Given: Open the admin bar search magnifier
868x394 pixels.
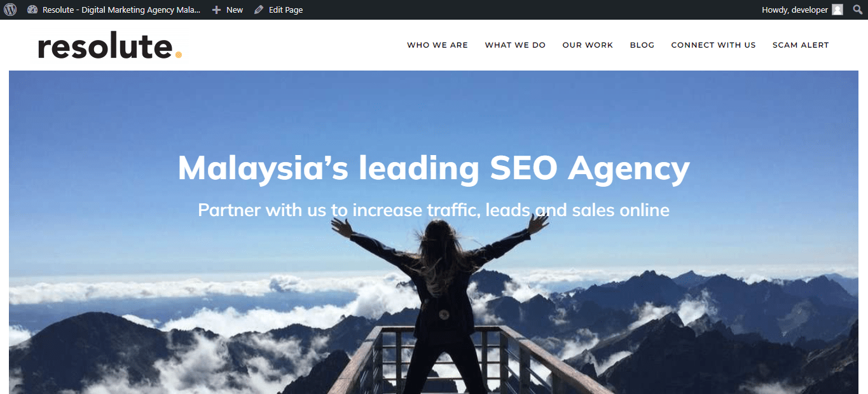Looking at the screenshot, I should pyautogui.click(x=857, y=10).
